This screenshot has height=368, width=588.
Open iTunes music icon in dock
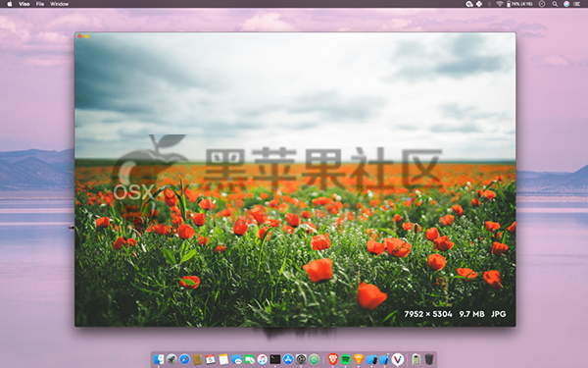(x=262, y=359)
